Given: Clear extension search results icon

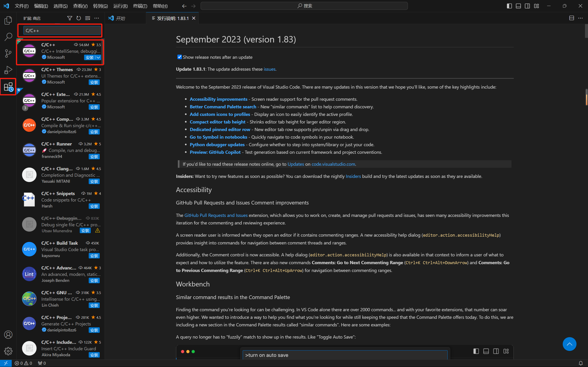Looking at the screenshot, I should coord(88,18).
